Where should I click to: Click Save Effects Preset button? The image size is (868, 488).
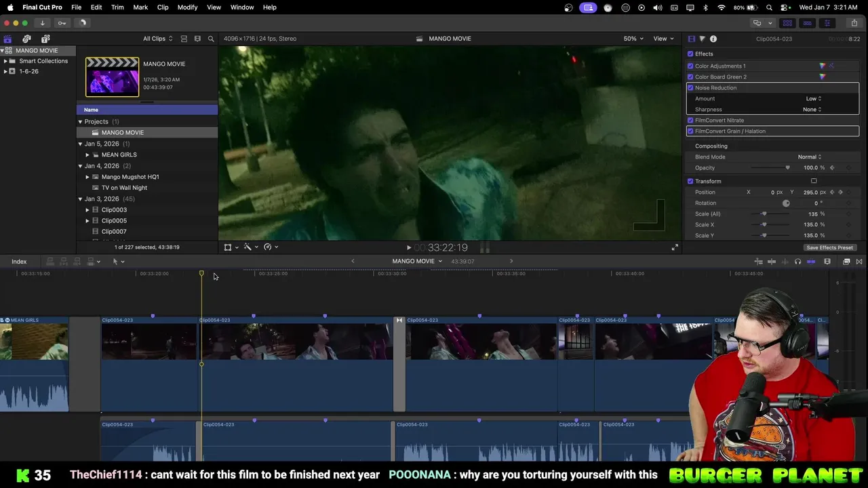[x=829, y=248]
